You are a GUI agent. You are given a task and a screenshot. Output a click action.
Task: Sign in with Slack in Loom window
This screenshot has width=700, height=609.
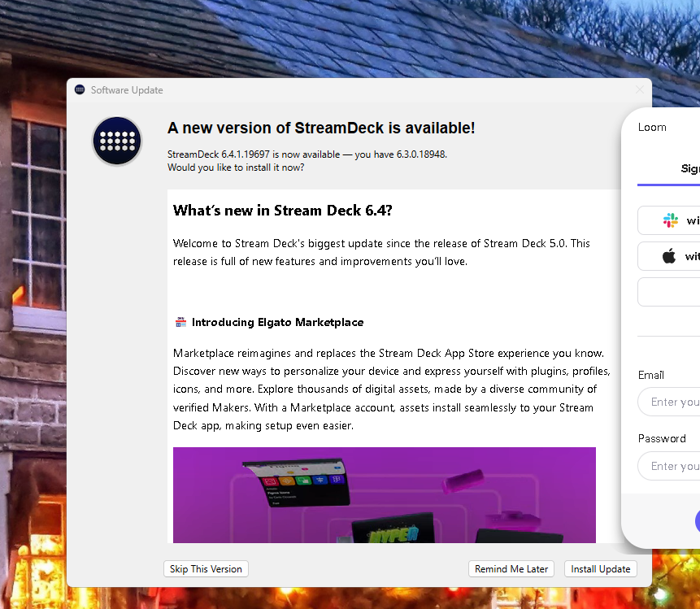(x=669, y=220)
